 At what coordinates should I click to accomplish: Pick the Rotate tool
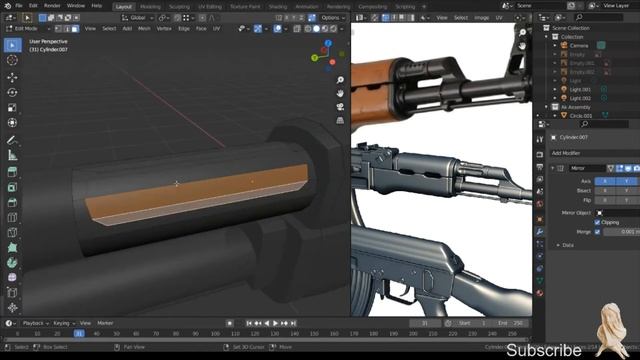[12, 93]
